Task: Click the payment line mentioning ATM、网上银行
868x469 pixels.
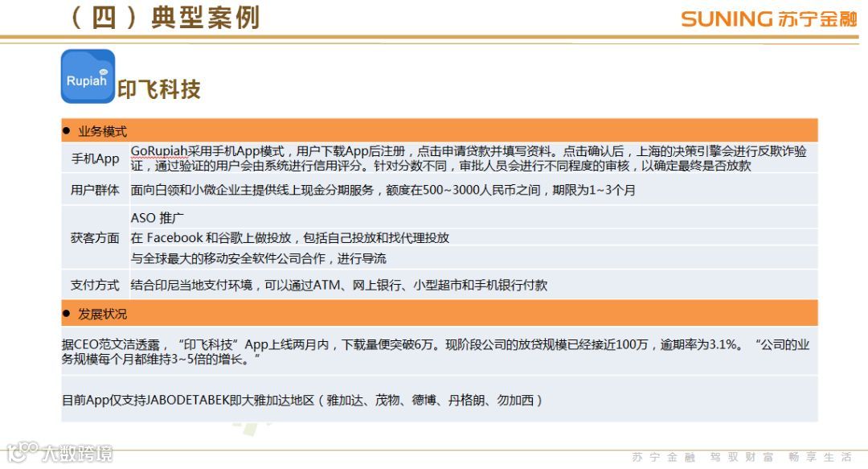Action: (x=339, y=285)
